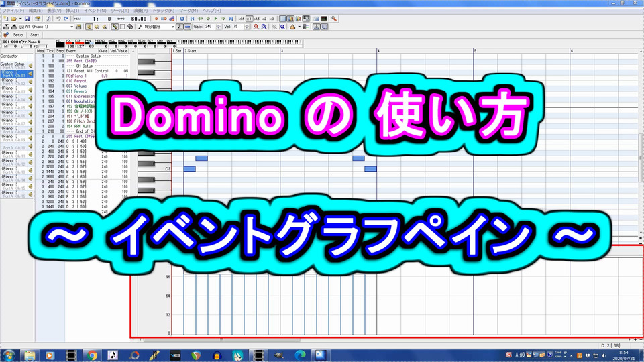Click the Tick column header
Viewport: 644px width, 362px height.
pyautogui.click(x=50, y=51)
